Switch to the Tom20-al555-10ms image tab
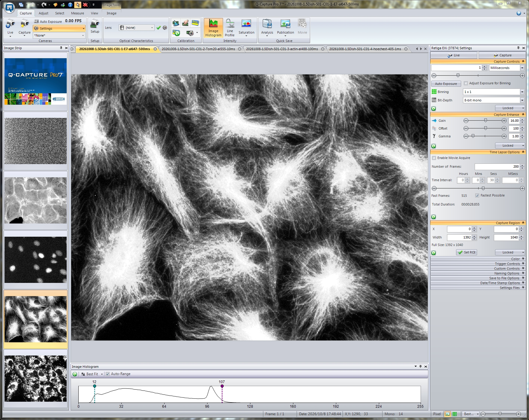This screenshot has height=420, width=529. click(x=198, y=49)
